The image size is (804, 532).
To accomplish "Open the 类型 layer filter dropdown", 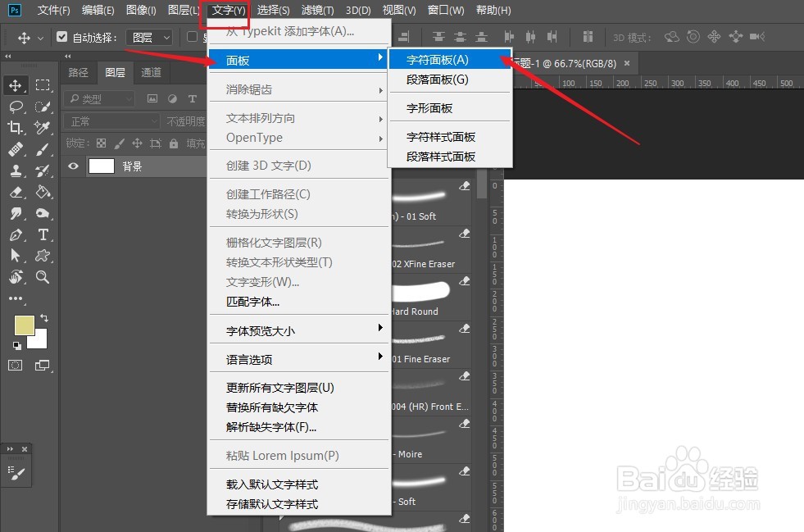I will (99, 98).
